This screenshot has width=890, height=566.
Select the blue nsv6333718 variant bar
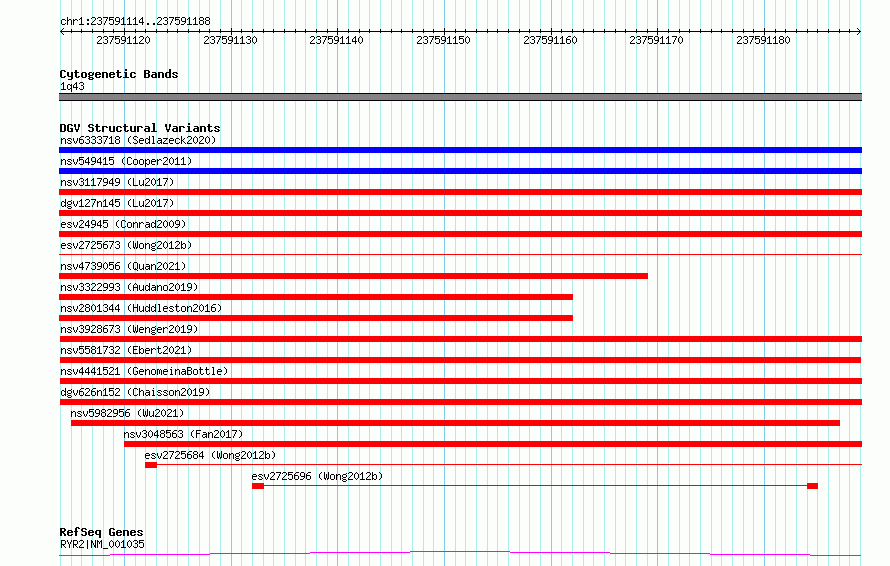pos(460,150)
